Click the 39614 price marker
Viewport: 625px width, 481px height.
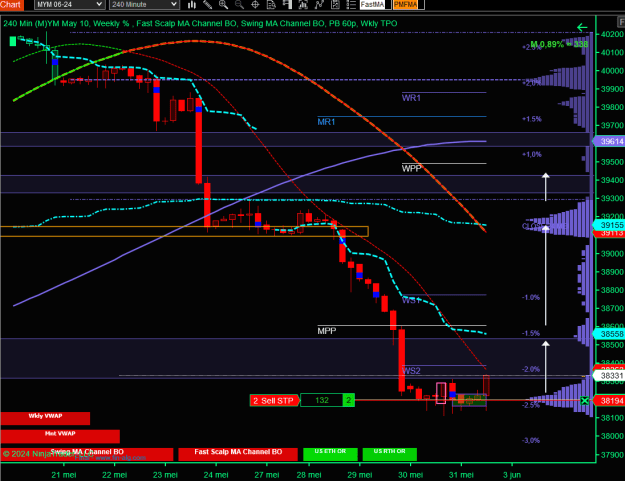[609, 141]
